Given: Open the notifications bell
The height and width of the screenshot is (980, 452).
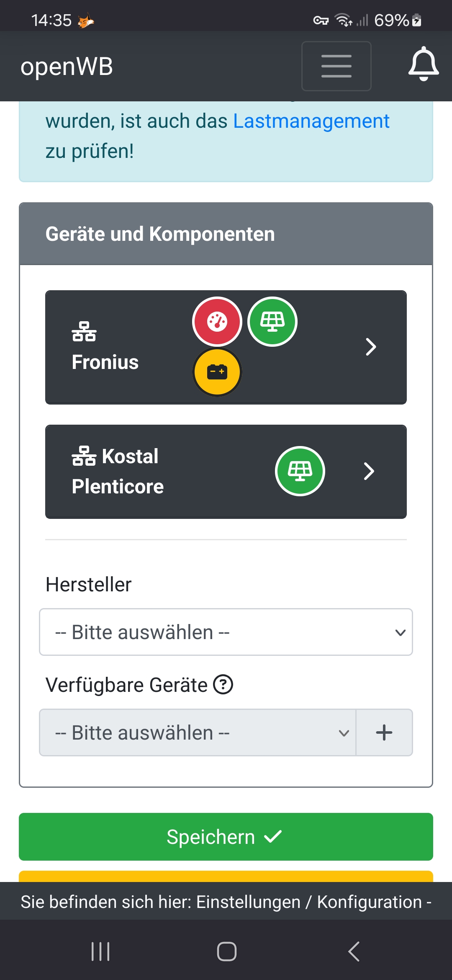Looking at the screenshot, I should pyautogui.click(x=424, y=64).
